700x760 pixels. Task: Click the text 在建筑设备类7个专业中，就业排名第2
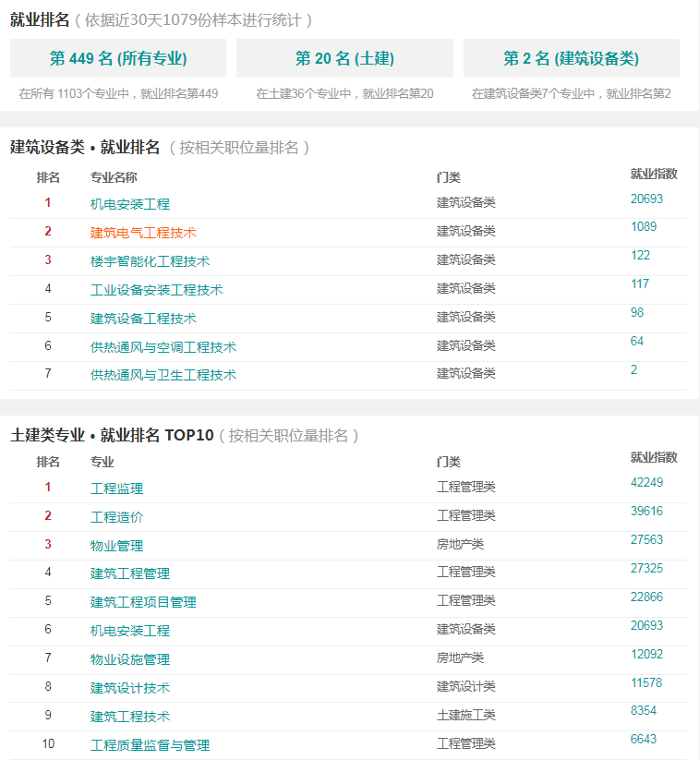(x=571, y=93)
